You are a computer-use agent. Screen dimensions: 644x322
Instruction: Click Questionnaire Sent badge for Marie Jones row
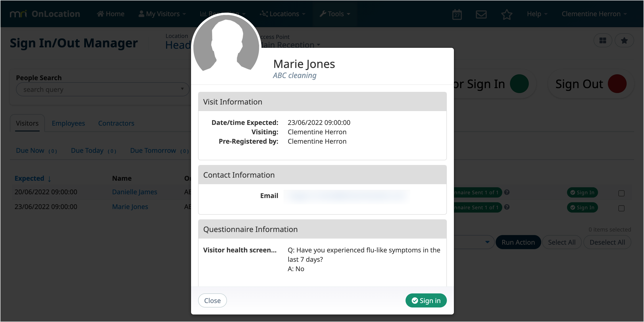pyautogui.click(x=478, y=207)
